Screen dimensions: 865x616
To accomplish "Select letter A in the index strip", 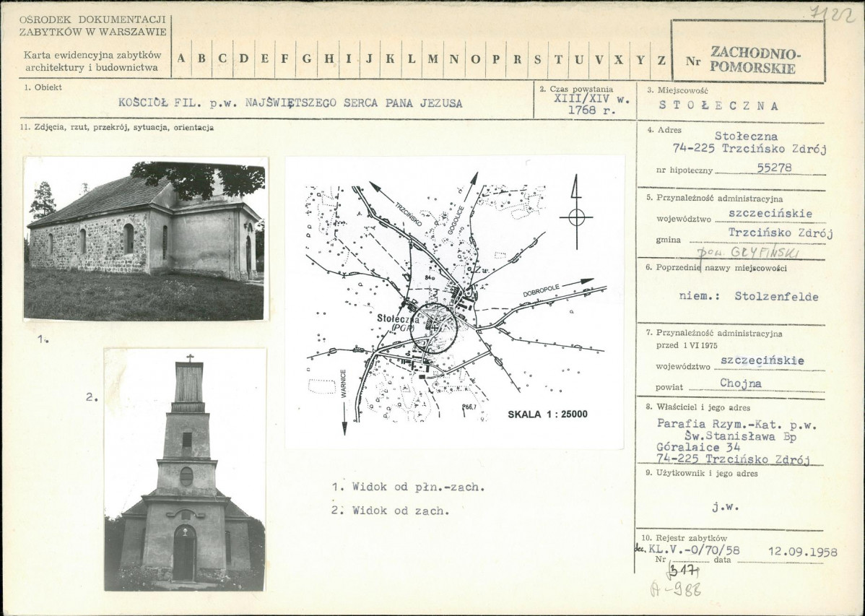I will 181,59.
